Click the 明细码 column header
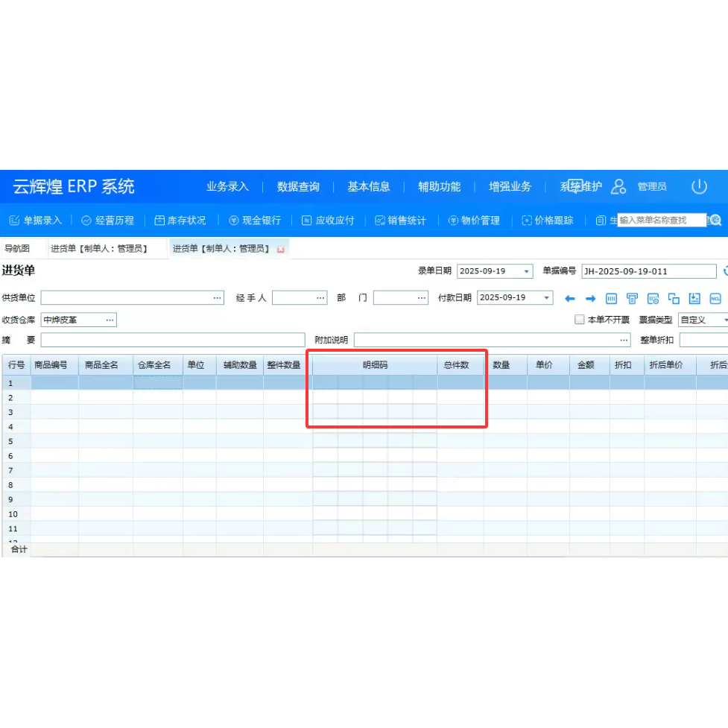This screenshot has height=728, width=728. click(x=375, y=365)
